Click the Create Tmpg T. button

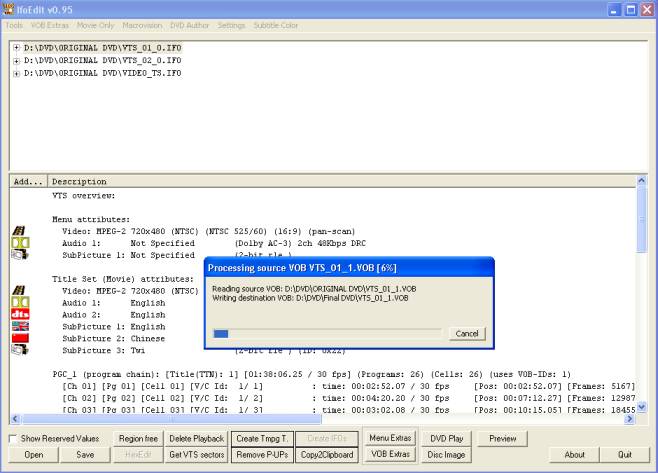[x=262, y=439]
